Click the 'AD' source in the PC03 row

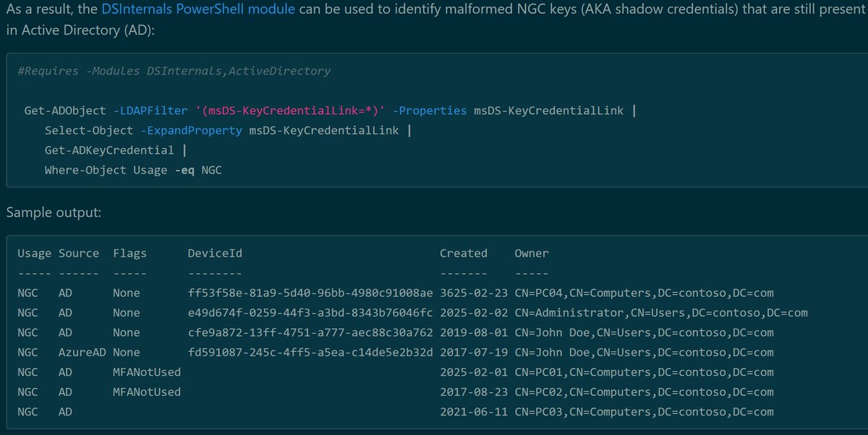[x=65, y=413]
